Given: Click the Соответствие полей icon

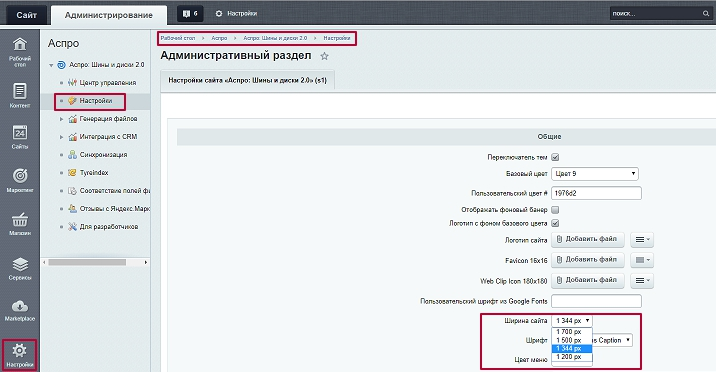Looking at the screenshot, I should 72,191.
